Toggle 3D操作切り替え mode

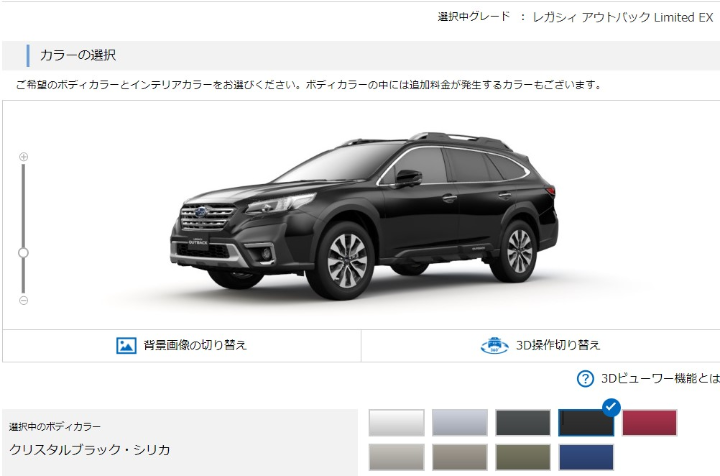pos(558,345)
